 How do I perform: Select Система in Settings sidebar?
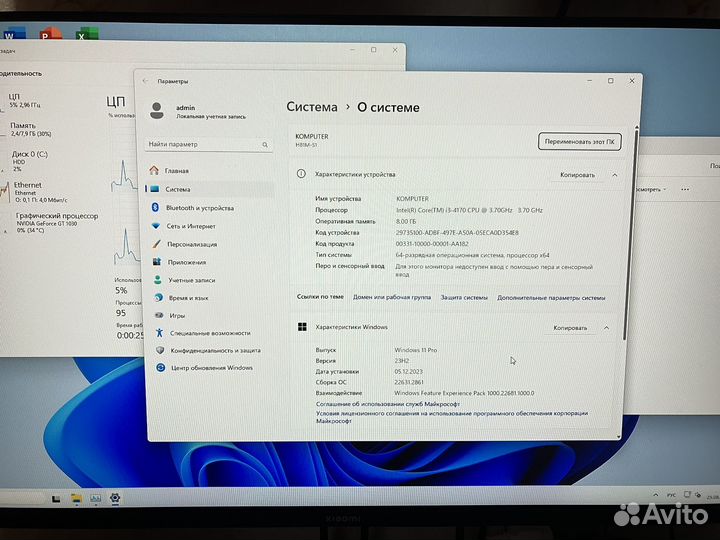[209, 189]
